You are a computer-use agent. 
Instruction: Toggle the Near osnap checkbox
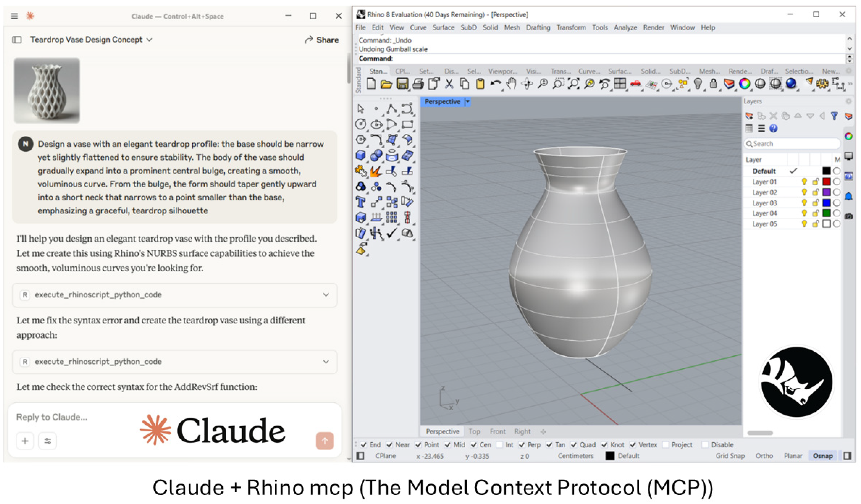click(x=389, y=445)
